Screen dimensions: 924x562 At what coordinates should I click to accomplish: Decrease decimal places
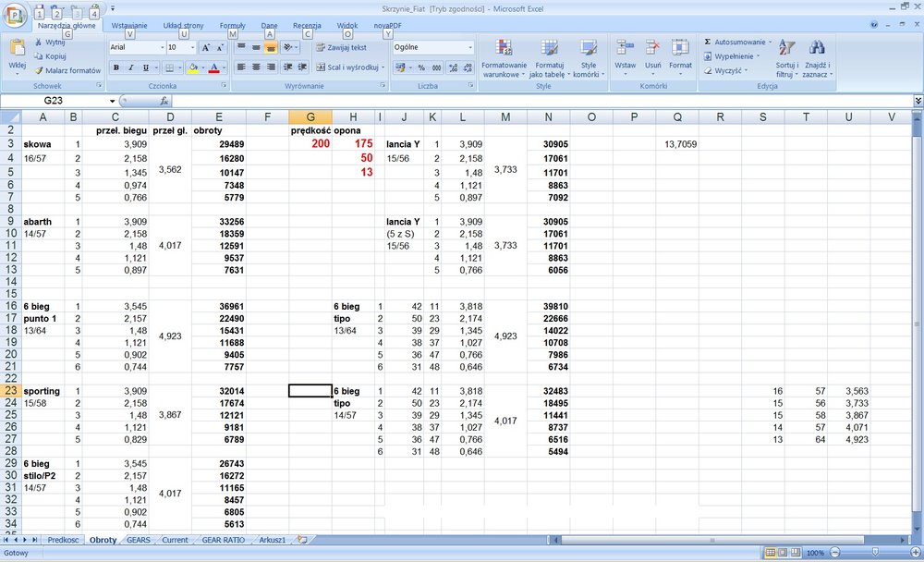click(x=468, y=67)
